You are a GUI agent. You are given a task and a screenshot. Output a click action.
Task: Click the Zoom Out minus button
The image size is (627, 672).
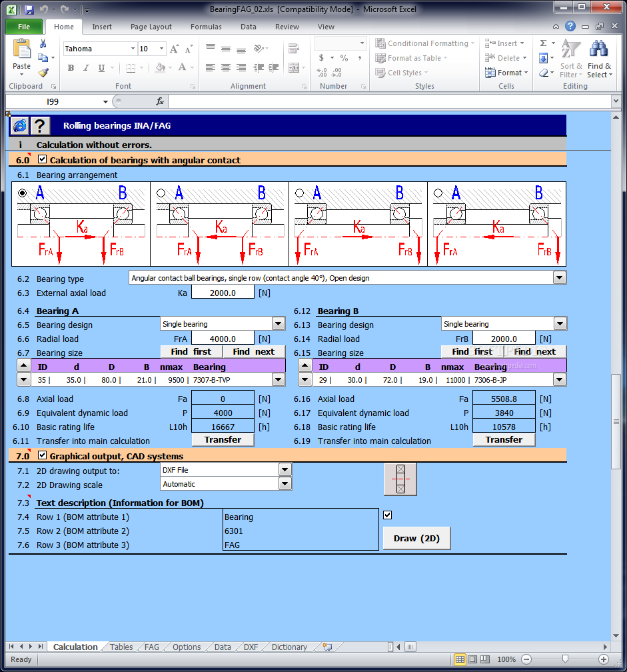(x=526, y=659)
